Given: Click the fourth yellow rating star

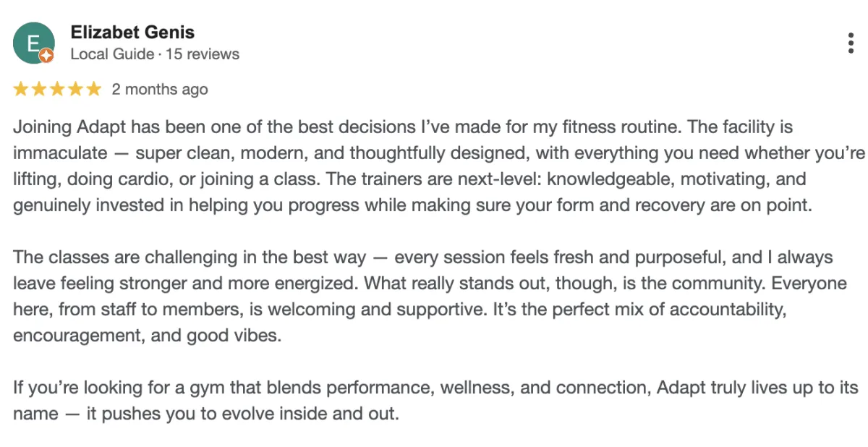Looking at the screenshot, I should [76, 89].
